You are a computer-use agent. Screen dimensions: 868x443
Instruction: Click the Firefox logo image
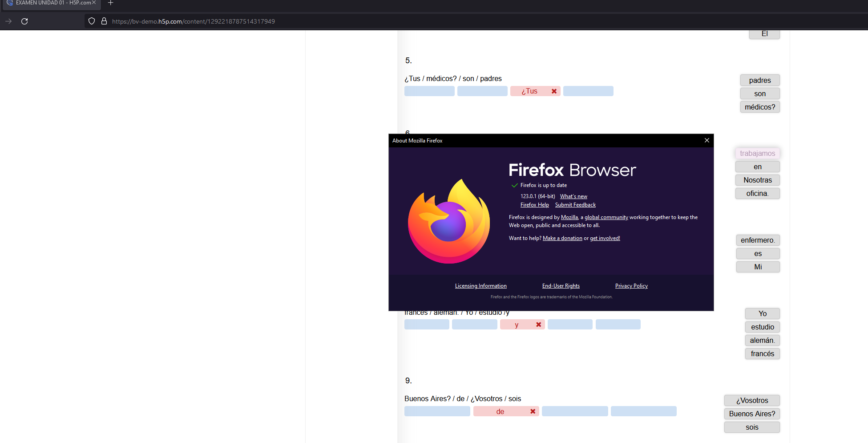point(449,221)
